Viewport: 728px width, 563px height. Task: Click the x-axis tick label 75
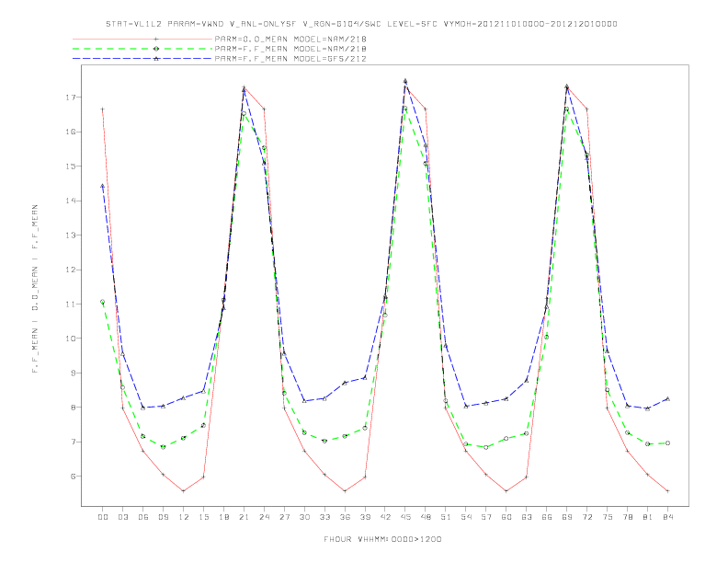(x=608, y=517)
